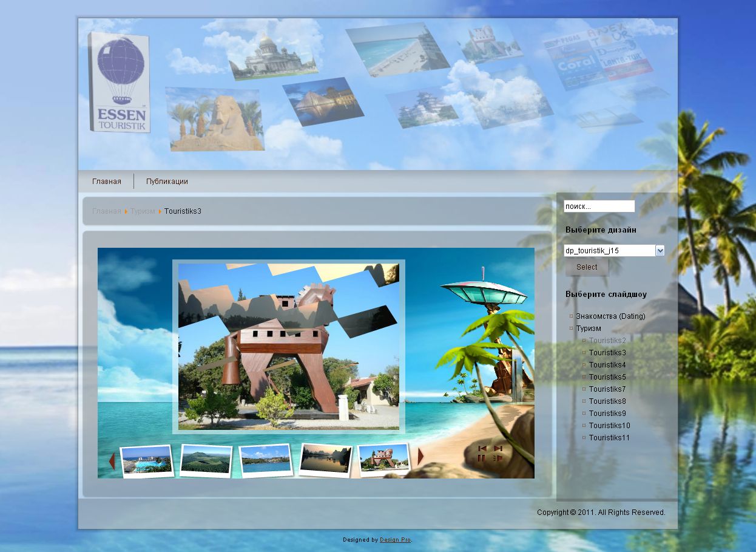Viewport: 756px width, 552px height.
Task: Select the swimming pool resort thumbnail
Action: pyautogui.click(x=147, y=462)
